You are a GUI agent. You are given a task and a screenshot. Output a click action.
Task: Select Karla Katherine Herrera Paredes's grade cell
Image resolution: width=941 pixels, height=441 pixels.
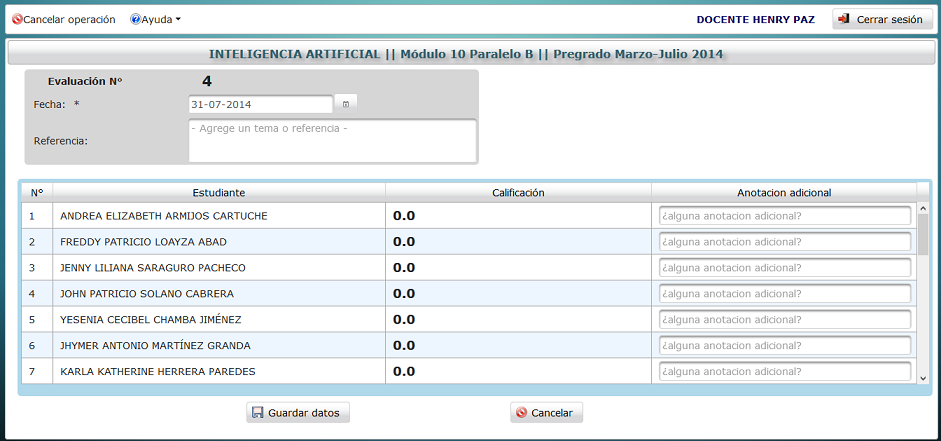pyautogui.click(x=519, y=371)
